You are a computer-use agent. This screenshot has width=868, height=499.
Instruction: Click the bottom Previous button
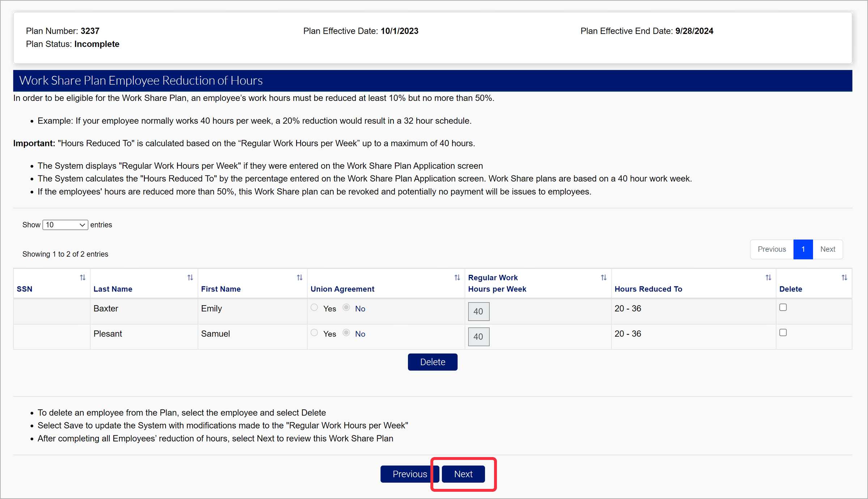pyautogui.click(x=409, y=474)
